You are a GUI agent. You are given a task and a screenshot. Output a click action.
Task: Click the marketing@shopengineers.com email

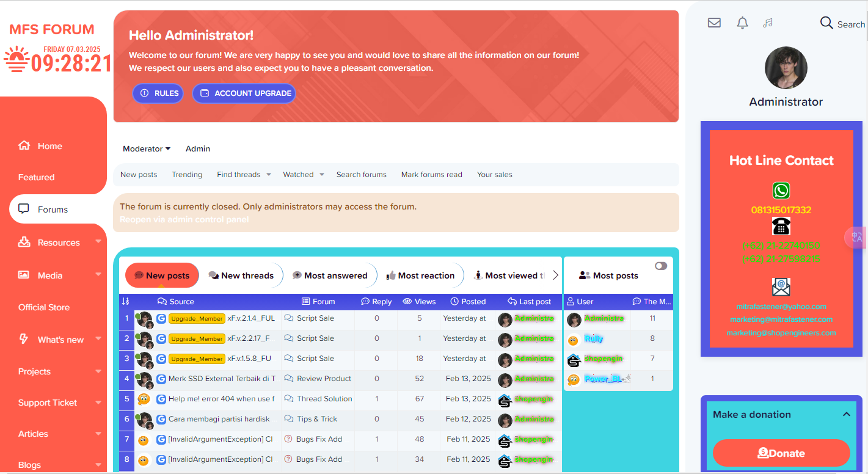pos(781,333)
